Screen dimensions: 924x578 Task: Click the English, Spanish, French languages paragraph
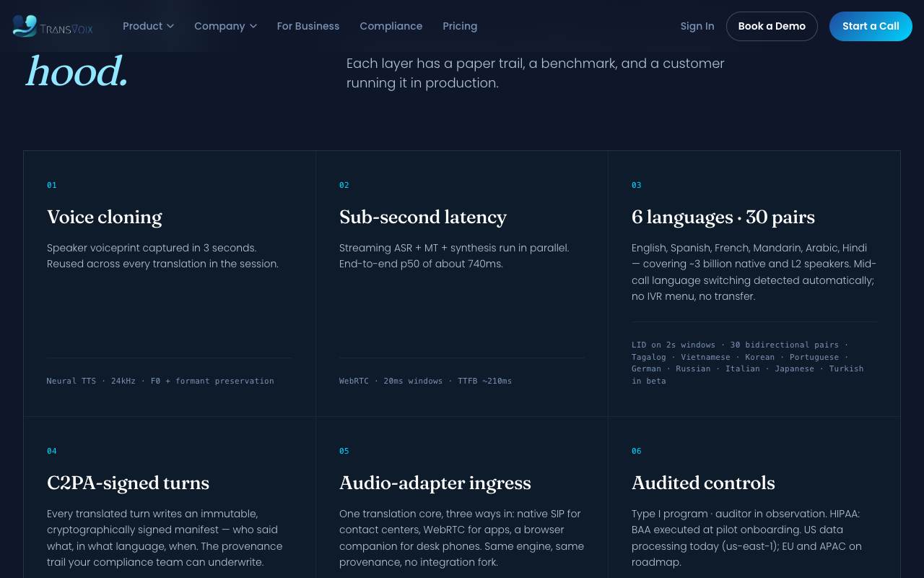(x=754, y=272)
